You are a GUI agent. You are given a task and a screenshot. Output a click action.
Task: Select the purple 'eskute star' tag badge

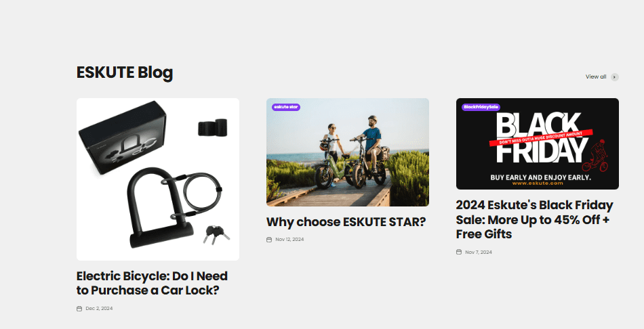tap(286, 107)
